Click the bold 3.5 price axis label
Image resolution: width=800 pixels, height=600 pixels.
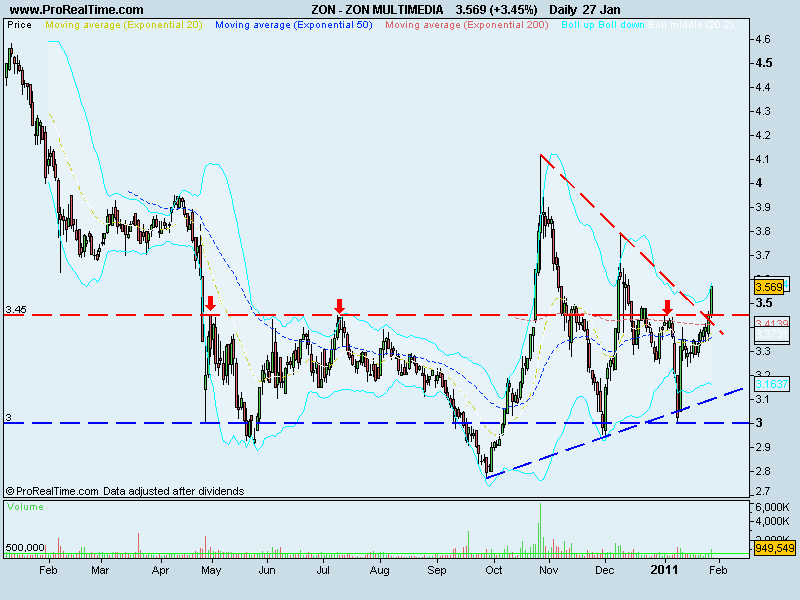pyautogui.click(x=764, y=303)
